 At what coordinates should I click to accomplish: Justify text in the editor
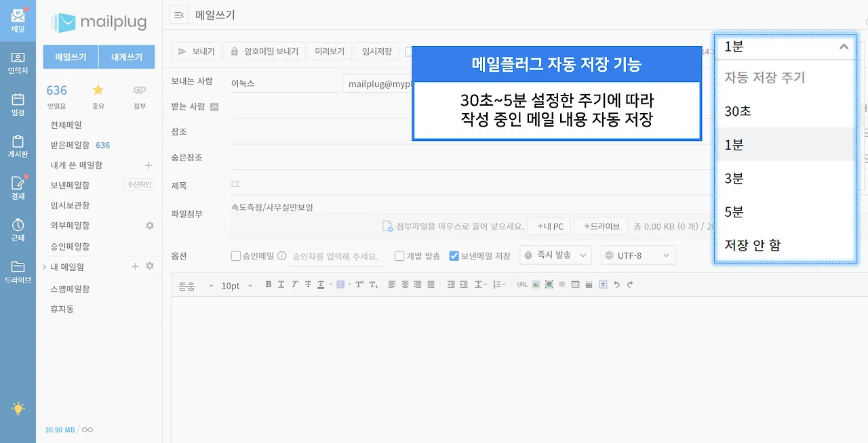(x=431, y=284)
